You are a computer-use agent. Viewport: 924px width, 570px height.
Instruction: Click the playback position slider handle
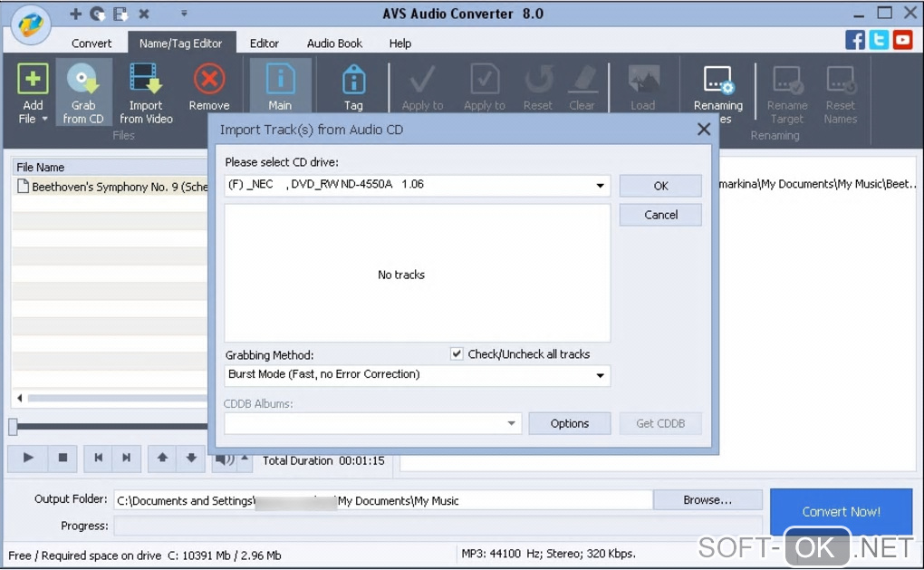(x=13, y=427)
